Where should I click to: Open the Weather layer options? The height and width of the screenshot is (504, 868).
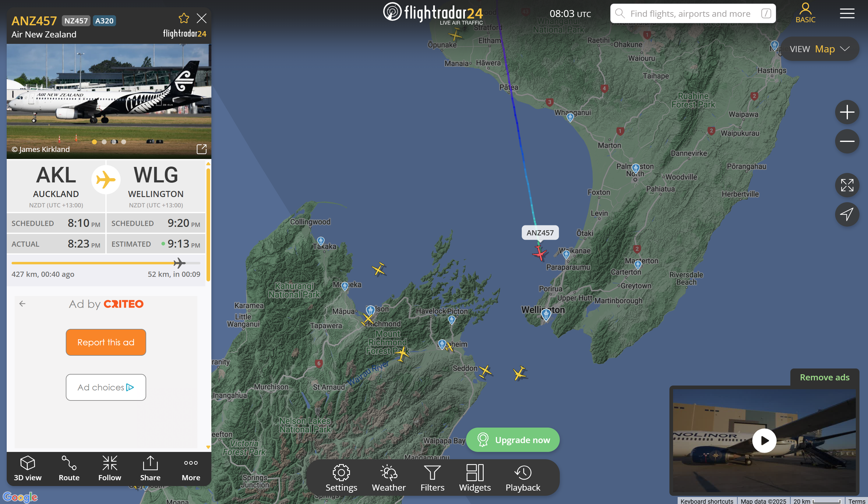pos(389,478)
